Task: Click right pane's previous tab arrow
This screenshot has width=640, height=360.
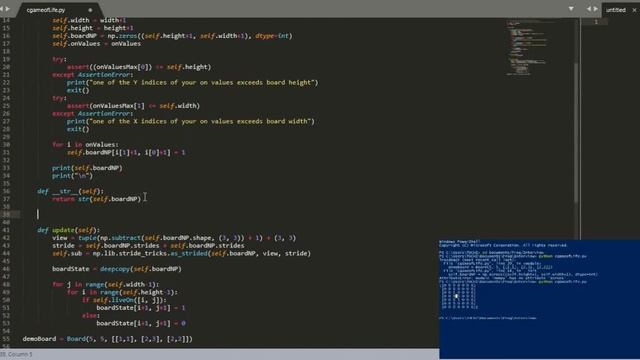Action: pyautogui.click(x=589, y=9)
